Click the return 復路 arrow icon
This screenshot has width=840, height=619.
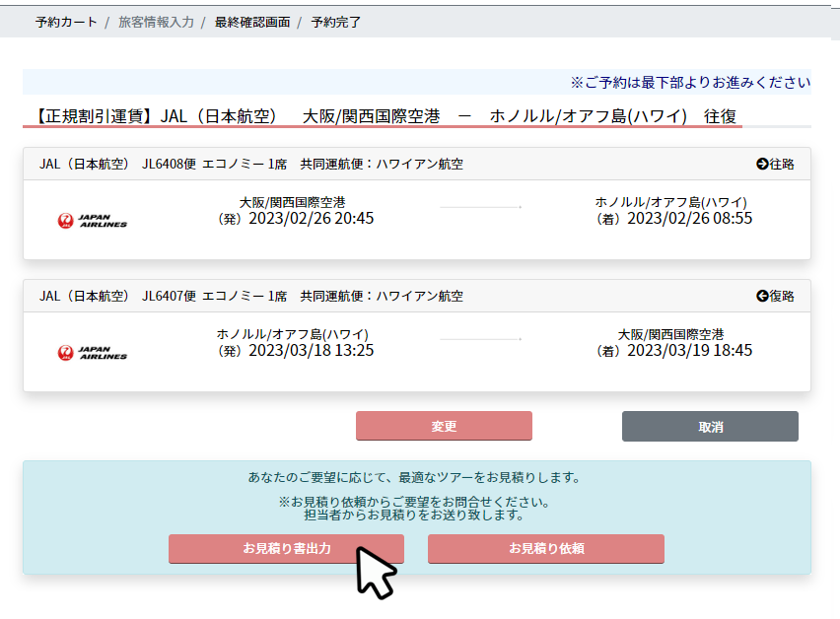point(762,296)
